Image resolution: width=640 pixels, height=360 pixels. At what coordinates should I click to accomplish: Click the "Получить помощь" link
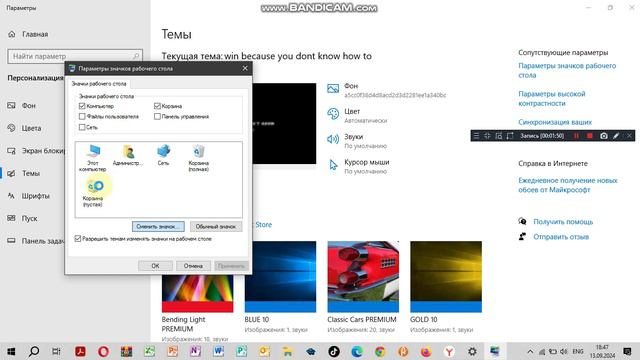pos(563,222)
